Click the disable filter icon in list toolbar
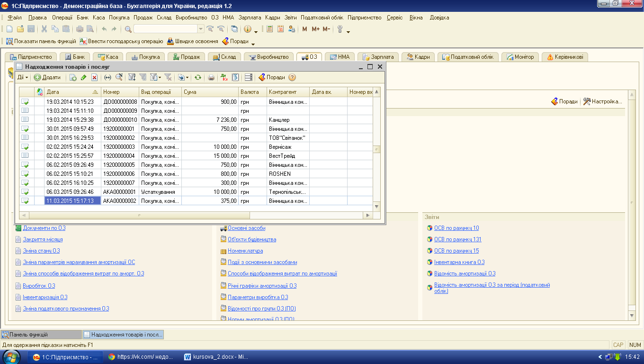Screen dimensions: 644x364 168,77
